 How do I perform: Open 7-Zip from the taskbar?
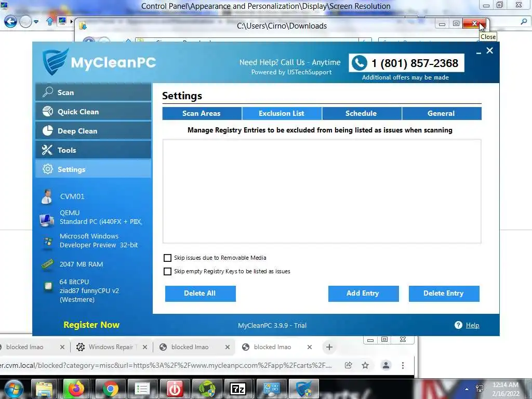tap(237, 389)
